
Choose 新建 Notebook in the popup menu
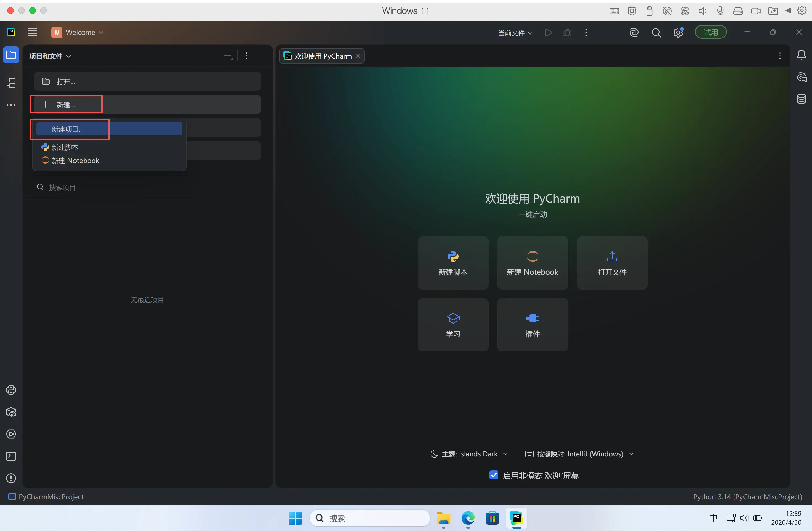[109, 161]
